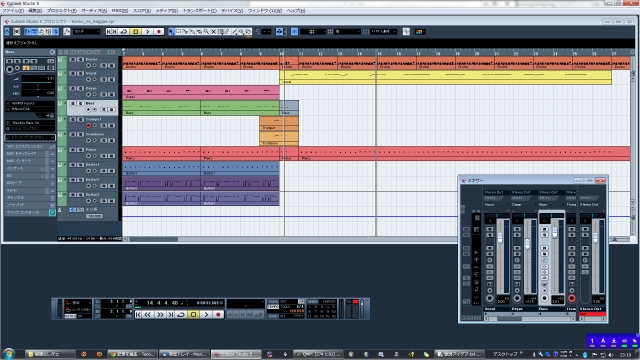Solo the Vocal track

pos(80,73)
